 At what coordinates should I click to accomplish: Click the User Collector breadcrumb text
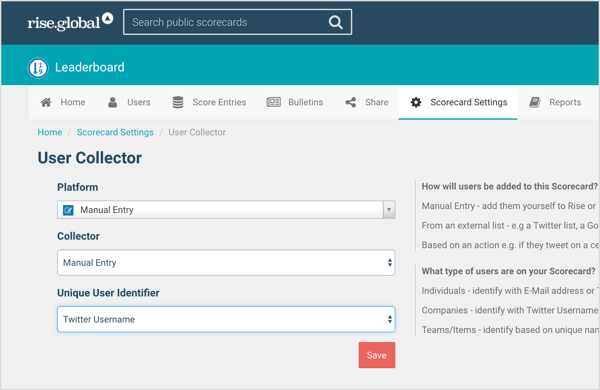click(197, 132)
